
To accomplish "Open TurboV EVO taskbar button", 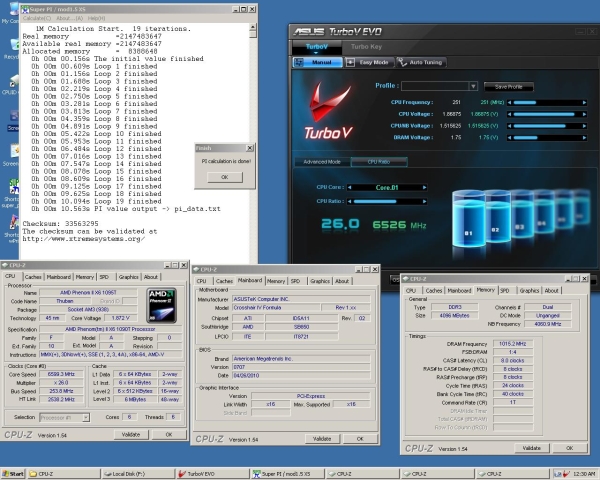I will (212, 474).
